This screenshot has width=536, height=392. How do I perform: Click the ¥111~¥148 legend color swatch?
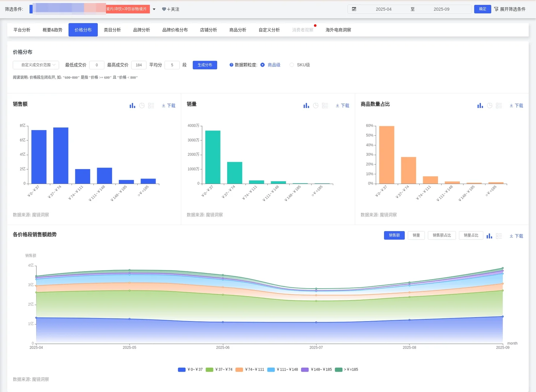point(271,369)
